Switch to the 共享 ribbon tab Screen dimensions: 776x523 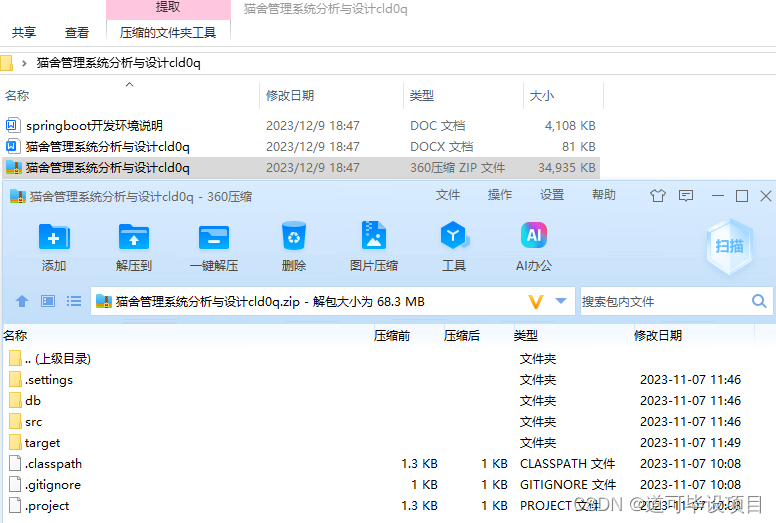tap(24, 33)
